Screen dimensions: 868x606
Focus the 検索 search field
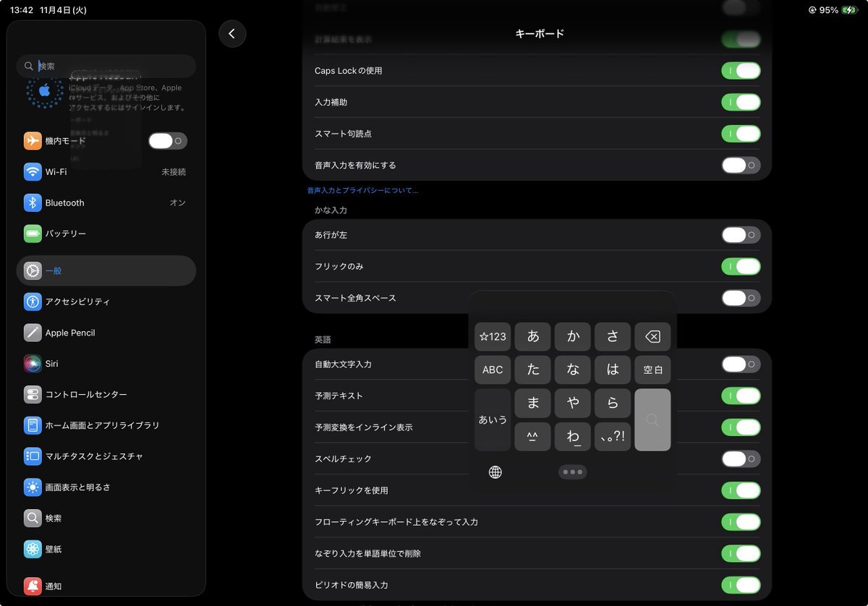(x=106, y=66)
